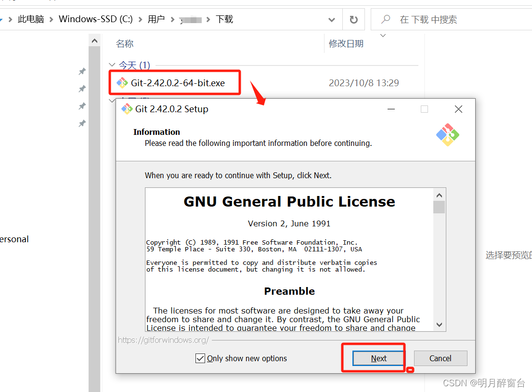Click the Git logo in setup title bar
The height and width of the screenshot is (392, 532).
[x=127, y=109]
